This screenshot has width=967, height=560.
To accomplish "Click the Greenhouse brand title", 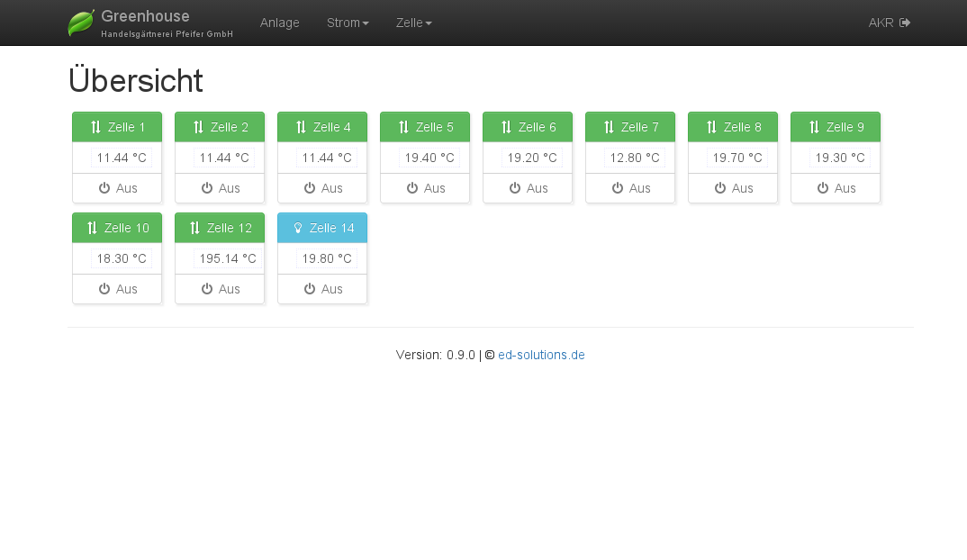I will click(146, 16).
